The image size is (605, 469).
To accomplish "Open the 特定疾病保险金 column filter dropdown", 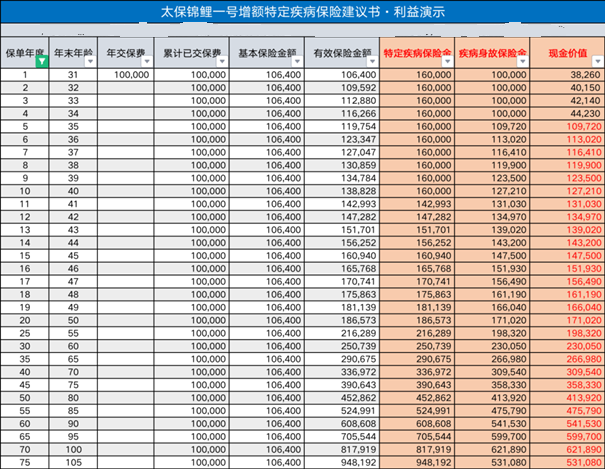I will point(448,61).
